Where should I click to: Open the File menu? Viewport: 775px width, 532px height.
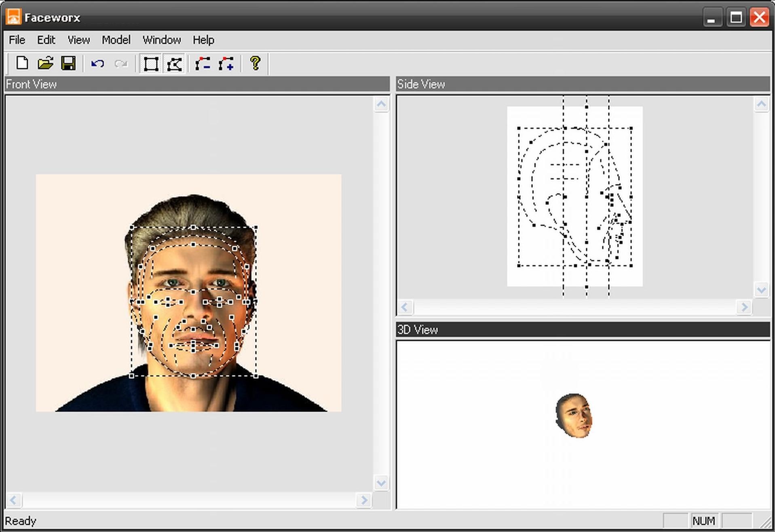(16, 40)
